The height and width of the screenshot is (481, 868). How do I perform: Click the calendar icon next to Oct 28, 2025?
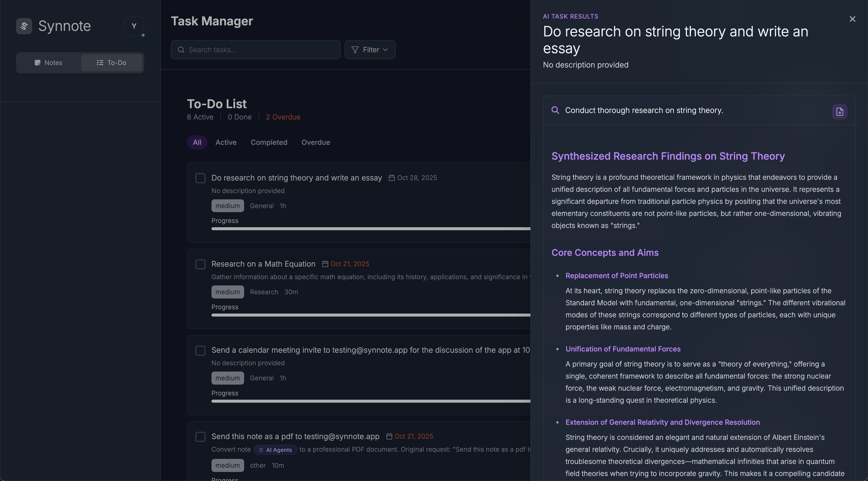pyautogui.click(x=392, y=178)
